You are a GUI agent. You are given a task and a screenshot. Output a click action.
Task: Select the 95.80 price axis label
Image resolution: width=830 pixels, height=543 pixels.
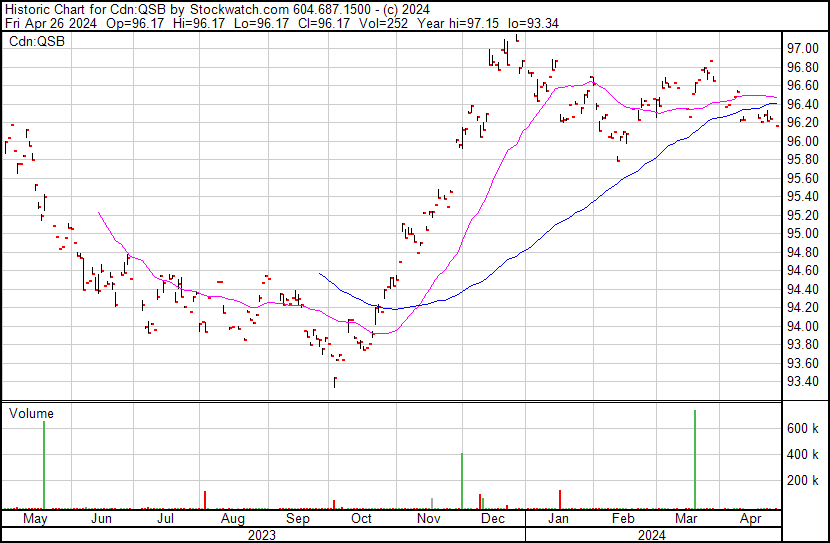pos(802,160)
